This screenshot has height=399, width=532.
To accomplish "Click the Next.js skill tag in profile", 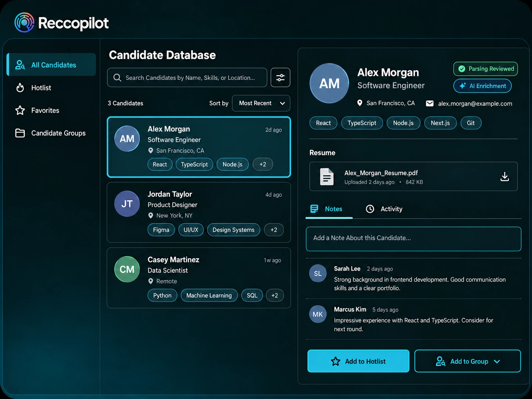I will (x=440, y=123).
